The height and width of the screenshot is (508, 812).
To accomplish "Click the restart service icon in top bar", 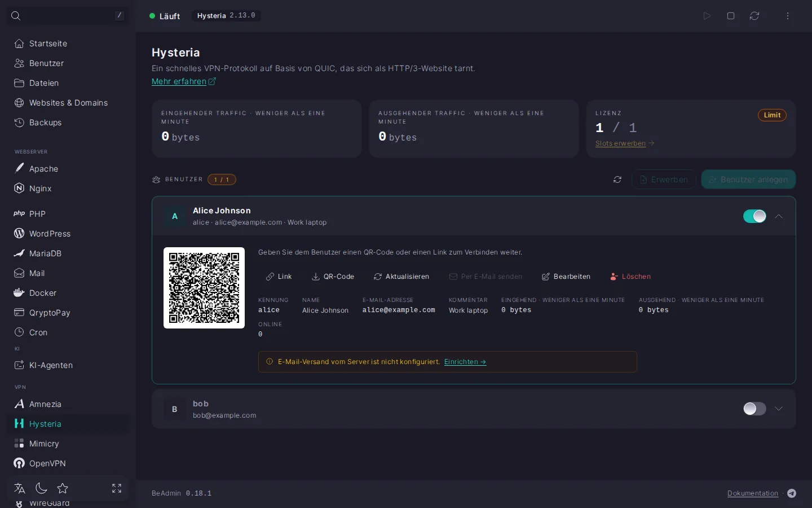I will [x=754, y=16].
